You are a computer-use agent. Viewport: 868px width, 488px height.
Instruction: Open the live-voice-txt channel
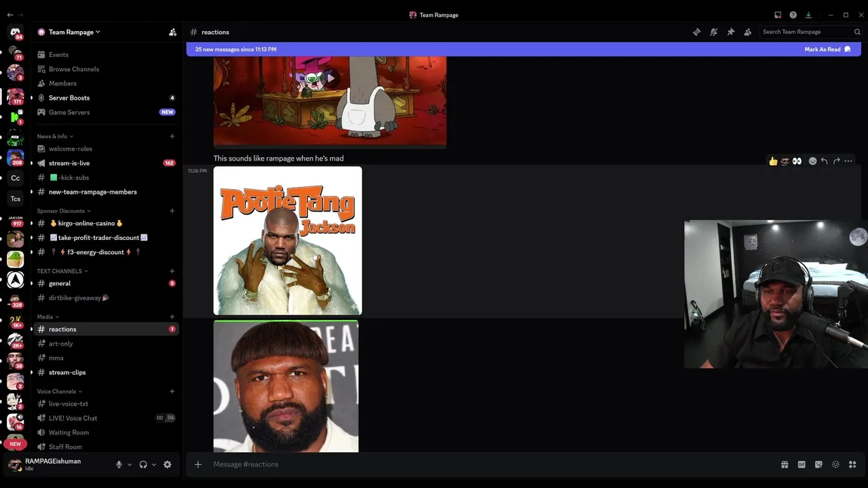click(105, 404)
